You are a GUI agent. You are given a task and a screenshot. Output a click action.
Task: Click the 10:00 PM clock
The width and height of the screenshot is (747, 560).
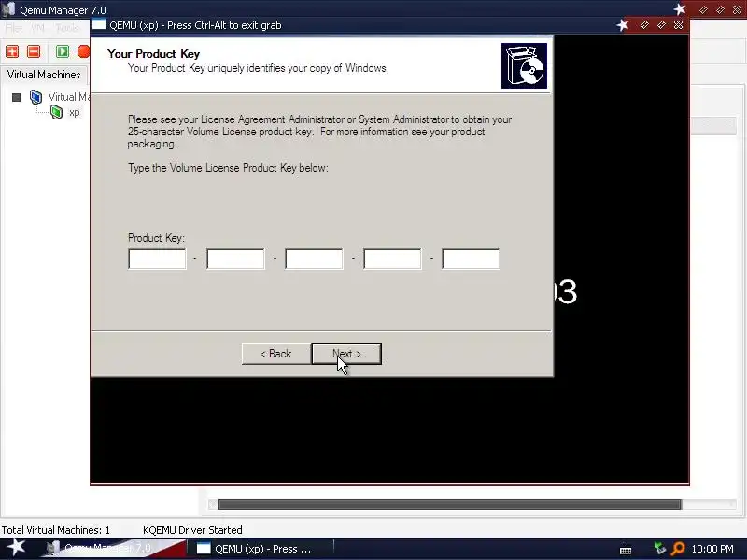click(712, 549)
